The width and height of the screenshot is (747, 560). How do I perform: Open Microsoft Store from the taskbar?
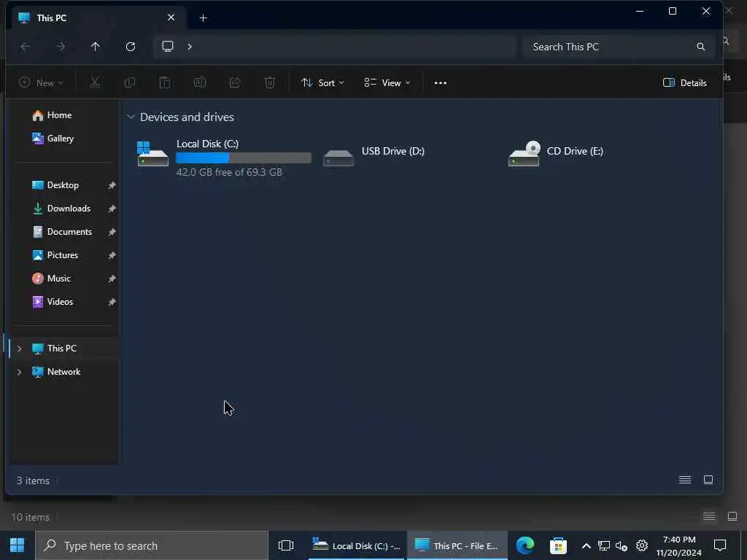pyautogui.click(x=558, y=545)
